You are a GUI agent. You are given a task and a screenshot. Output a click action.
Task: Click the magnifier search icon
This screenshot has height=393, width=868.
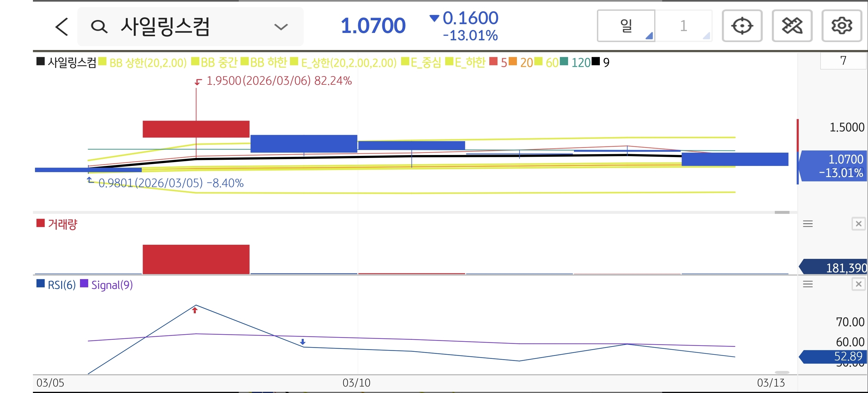pyautogui.click(x=99, y=27)
